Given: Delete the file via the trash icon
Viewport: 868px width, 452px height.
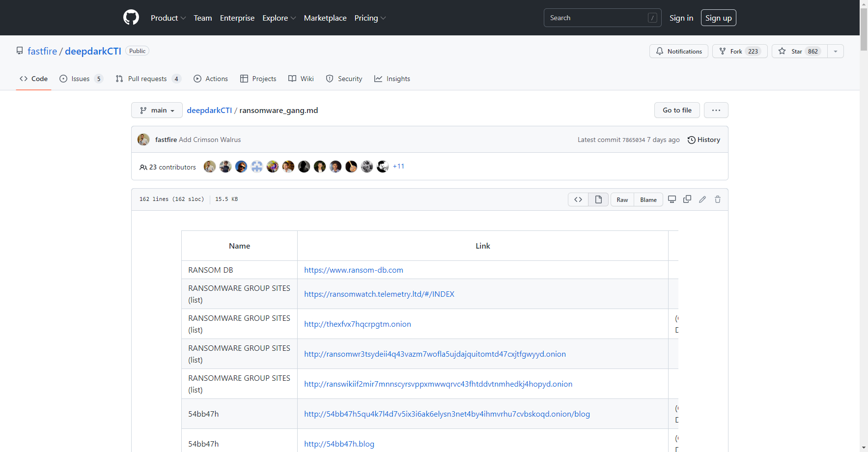Looking at the screenshot, I should [717, 199].
